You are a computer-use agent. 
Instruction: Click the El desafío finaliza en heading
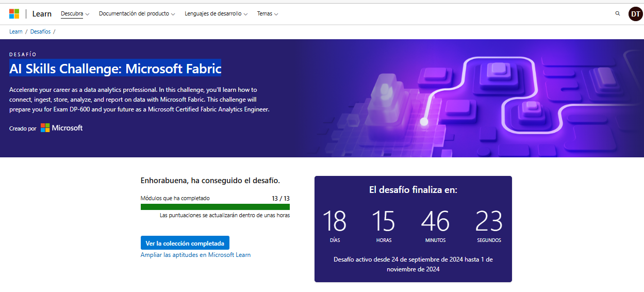point(413,190)
